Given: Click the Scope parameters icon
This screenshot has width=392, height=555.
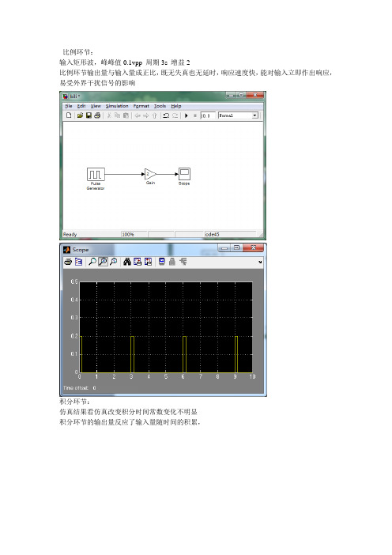Looking at the screenshot, I should pos(78,262).
